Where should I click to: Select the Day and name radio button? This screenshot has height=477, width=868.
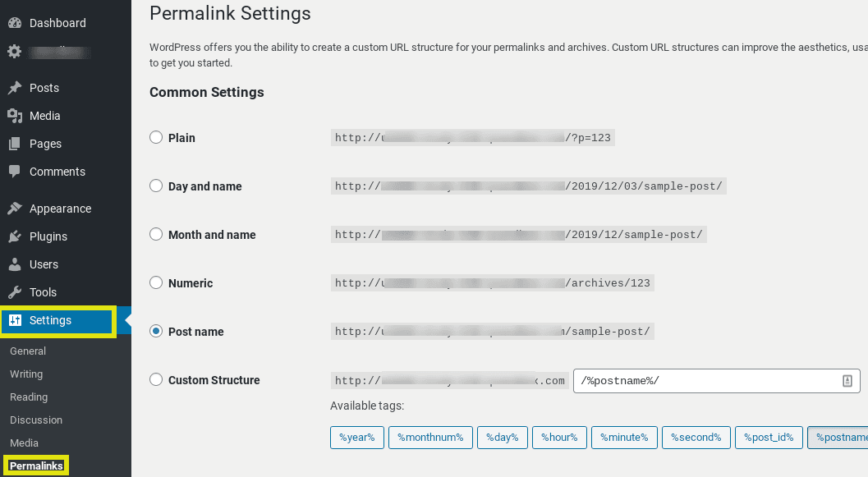click(156, 186)
